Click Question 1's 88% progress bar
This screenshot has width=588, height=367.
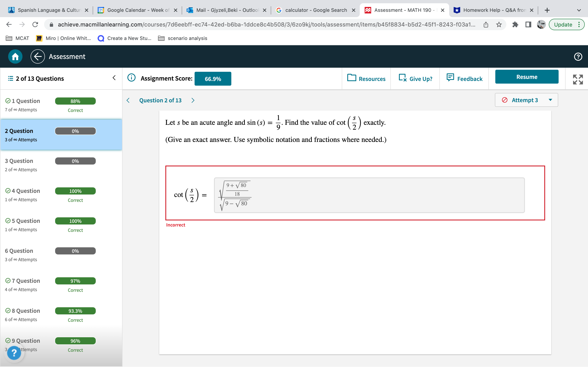(75, 101)
